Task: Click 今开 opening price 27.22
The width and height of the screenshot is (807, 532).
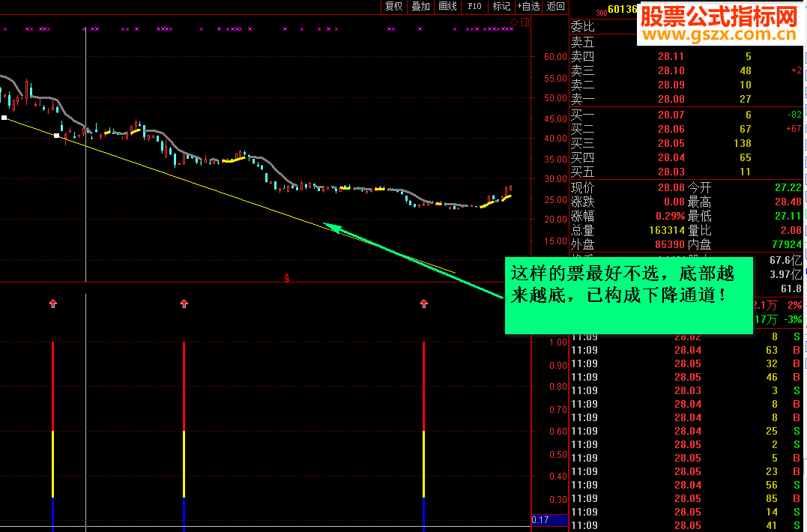Action: point(788,187)
